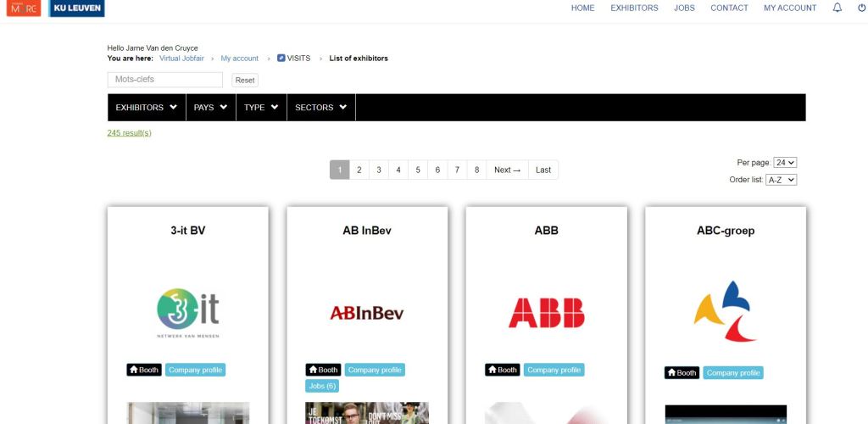Click the KU Leuven logo
The width and height of the screenshot is (868, 424).
click(76, 8)
